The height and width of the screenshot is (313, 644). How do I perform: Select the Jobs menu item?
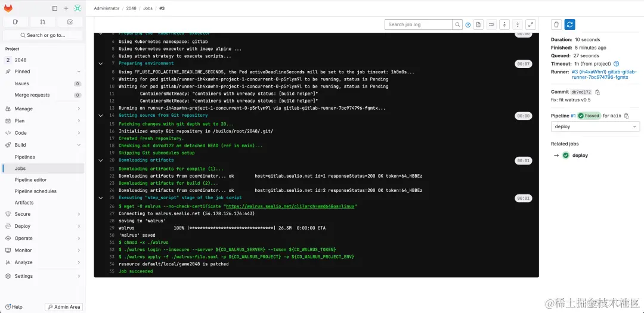(43, 168)
